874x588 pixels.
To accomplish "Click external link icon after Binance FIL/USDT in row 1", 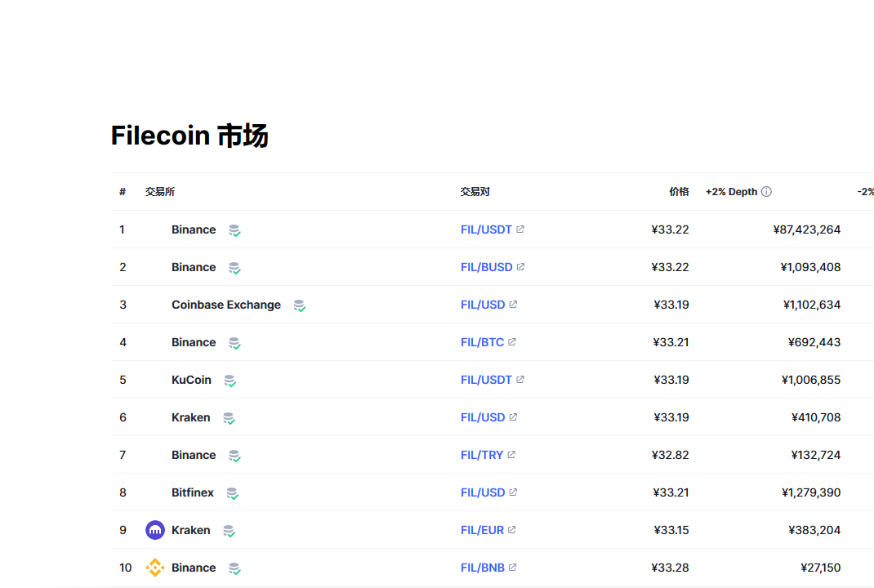I will [x=520, y=229].
